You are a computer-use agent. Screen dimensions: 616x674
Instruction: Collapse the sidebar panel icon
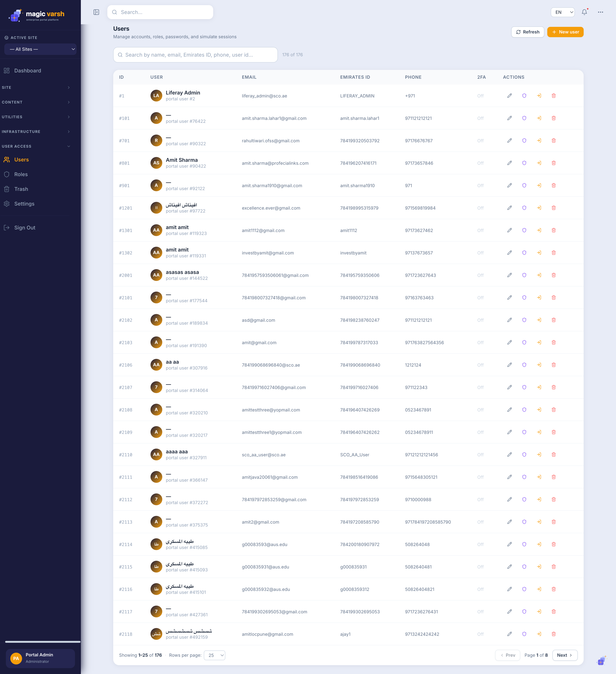(x=96, y=12)
